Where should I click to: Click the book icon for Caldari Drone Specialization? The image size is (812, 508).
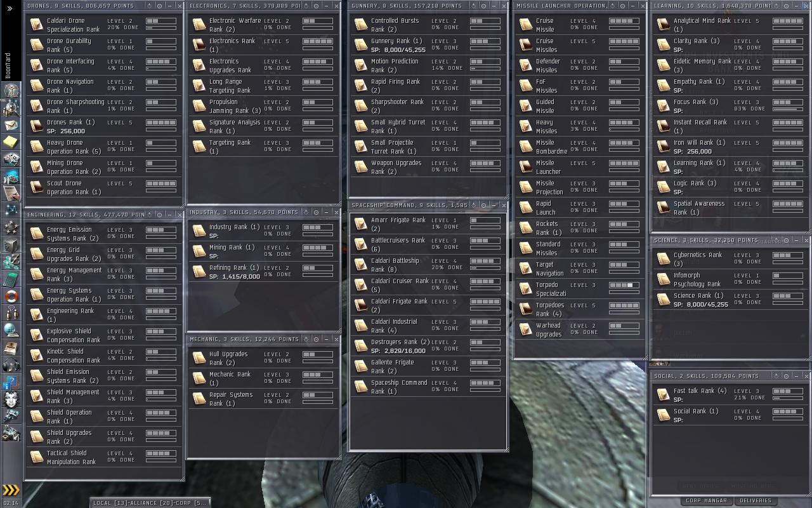(x=36, y=25)
